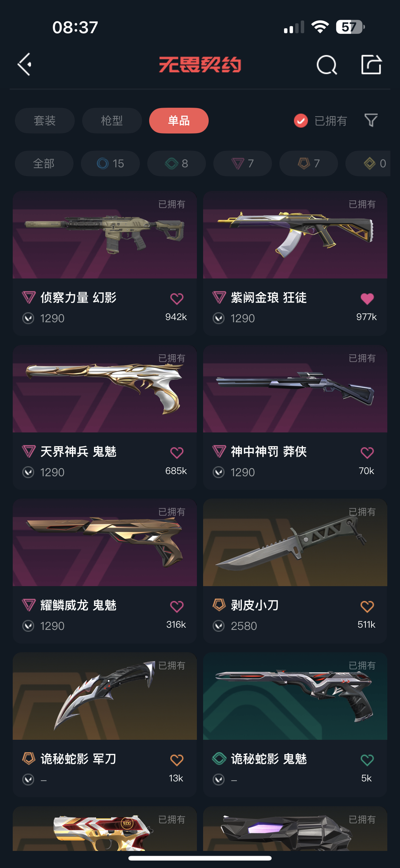Filter by blue tier showing 15

[110, 163]
